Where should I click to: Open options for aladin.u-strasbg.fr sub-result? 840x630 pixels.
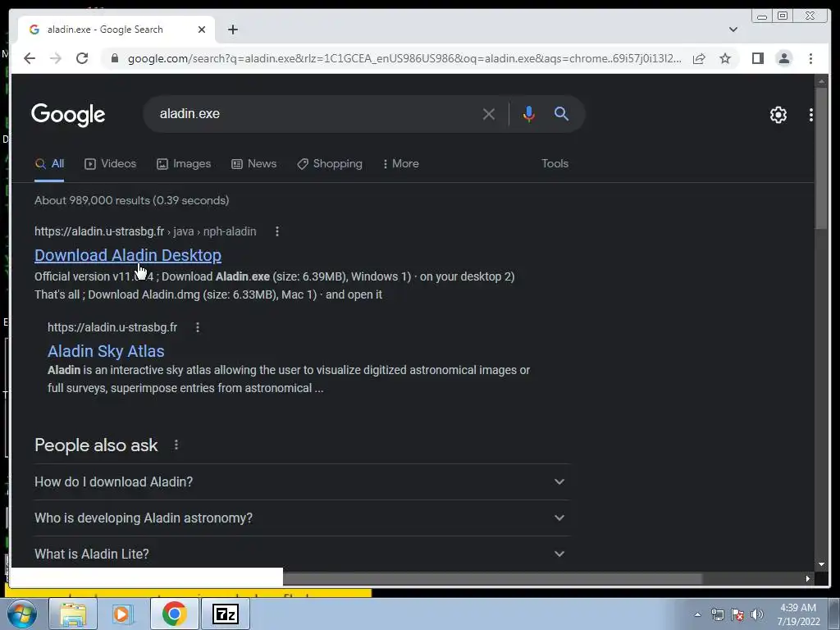pyautogui.click(x=198, y=327)
